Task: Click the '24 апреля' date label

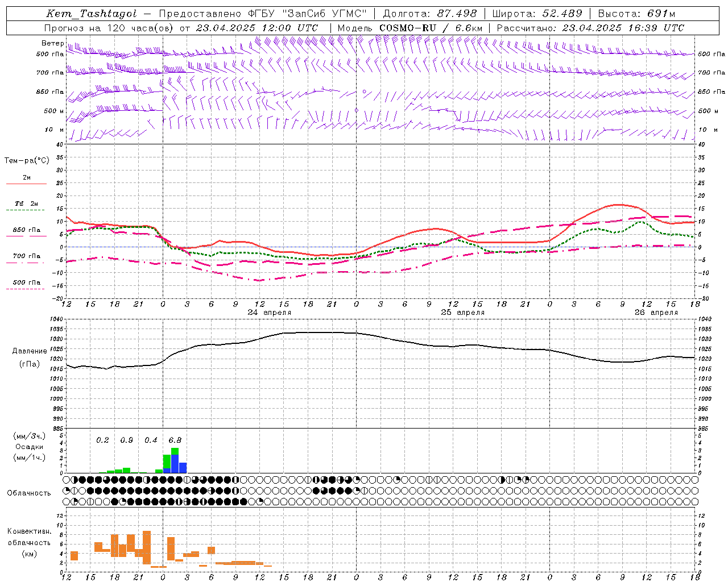Action: [x=270, y=313]
